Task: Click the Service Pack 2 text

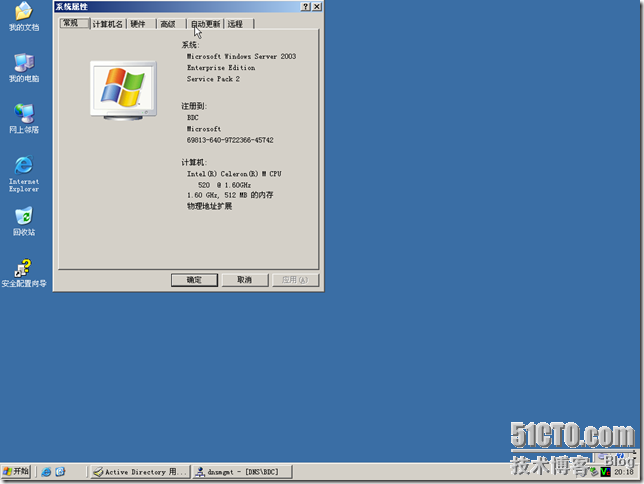Action: click(x=213, y=79)
